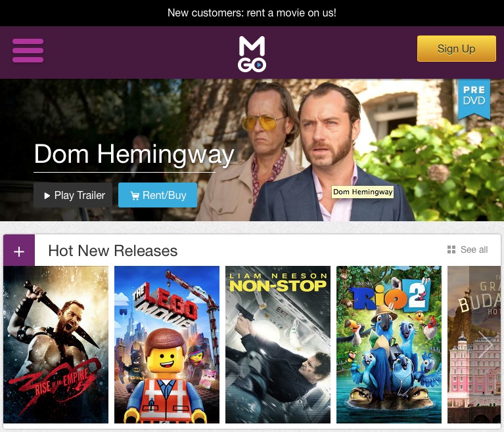Click the Grand Budapest Hotel poster title text

click(480, 297)
